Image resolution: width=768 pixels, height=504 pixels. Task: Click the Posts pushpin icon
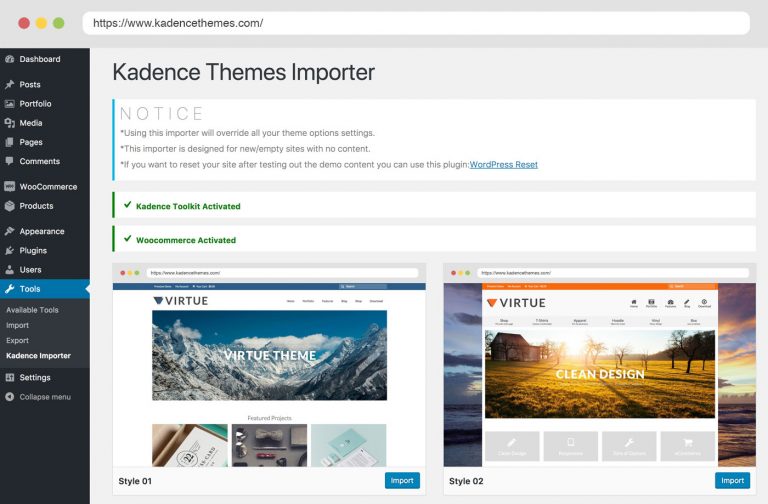click(x=9, y=84)
